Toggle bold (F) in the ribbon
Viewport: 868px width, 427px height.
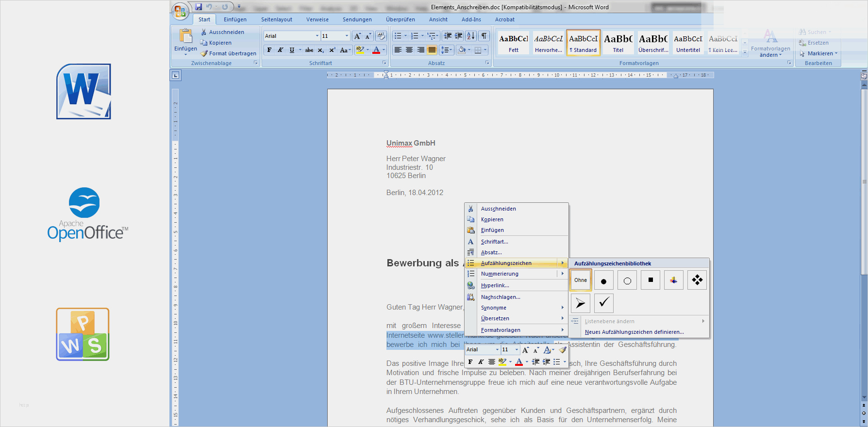269,50
